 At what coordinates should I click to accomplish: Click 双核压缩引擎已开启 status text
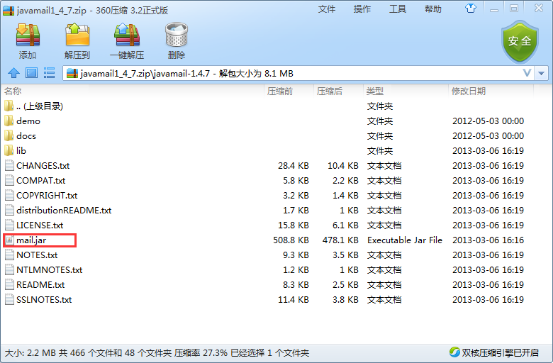500,352
